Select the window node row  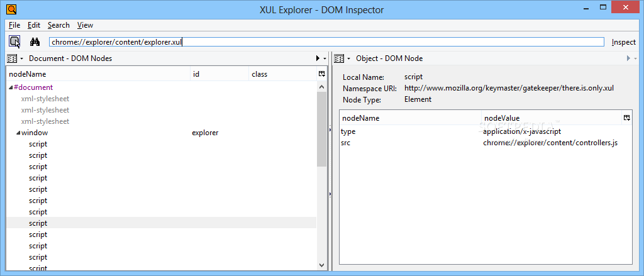click(x=162, y=133)
